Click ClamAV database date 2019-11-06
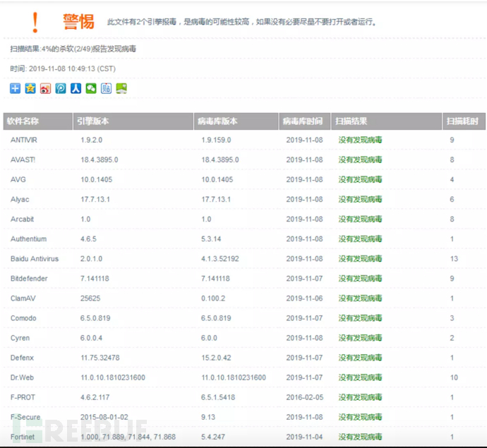 305,298
